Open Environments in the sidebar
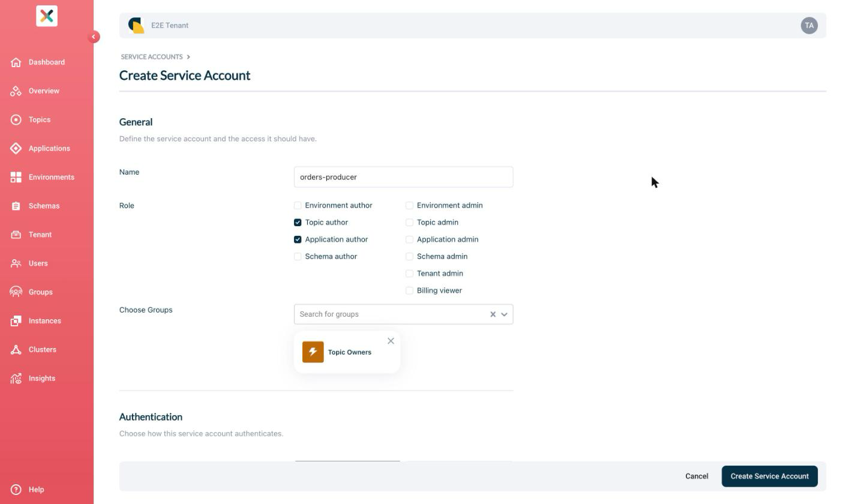The image size is (852, 504). pyautogui.click(x=52, y=178)
